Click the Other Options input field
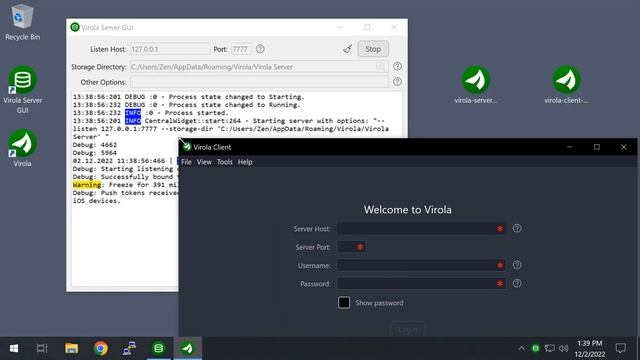 click(259, 82)
